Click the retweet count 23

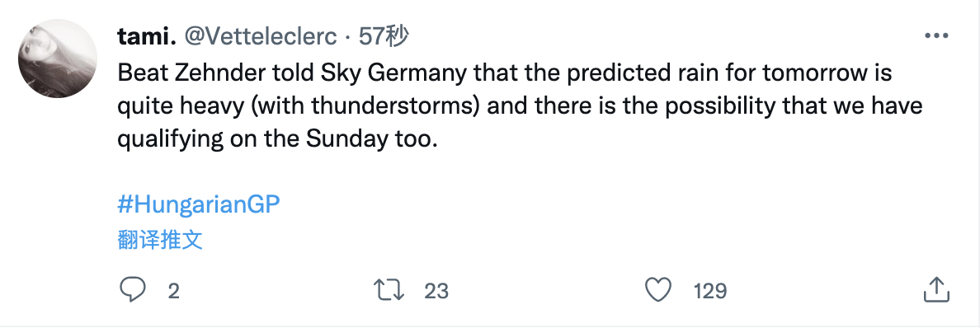pos(436,291)
